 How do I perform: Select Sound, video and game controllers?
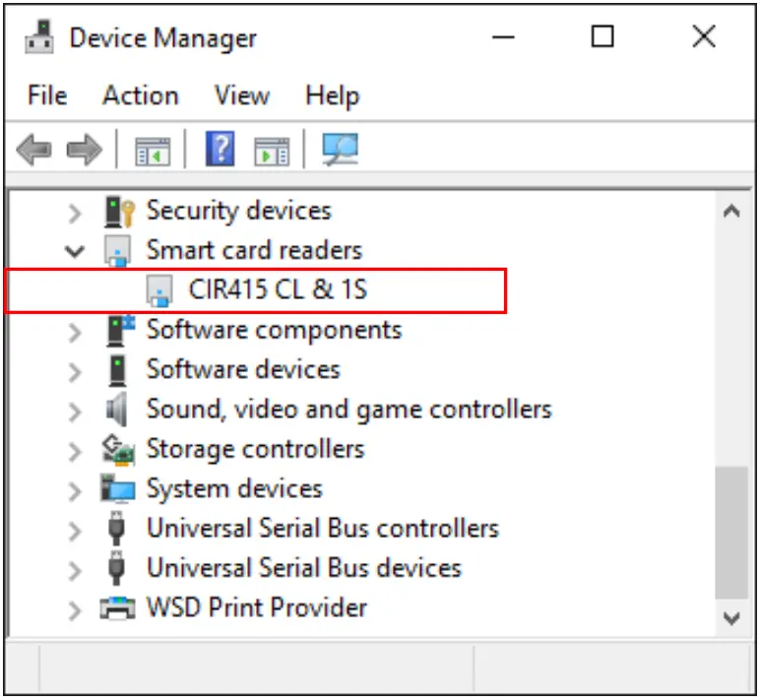click(x=348, y=409)
